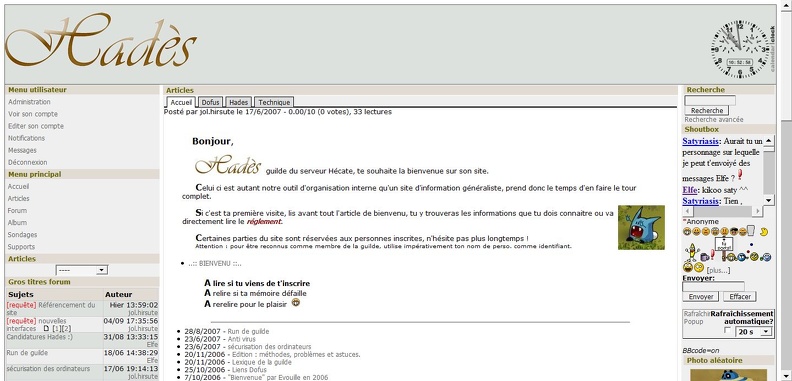
Task: Insert the big laughing smiley beside [plus...]
Action: tap(688, 267)
